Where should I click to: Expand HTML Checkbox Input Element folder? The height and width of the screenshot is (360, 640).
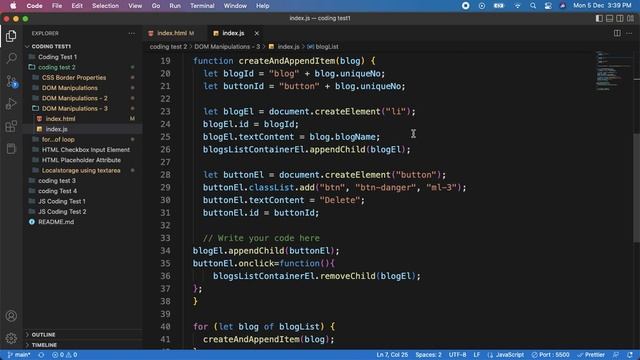coord(86,150)
